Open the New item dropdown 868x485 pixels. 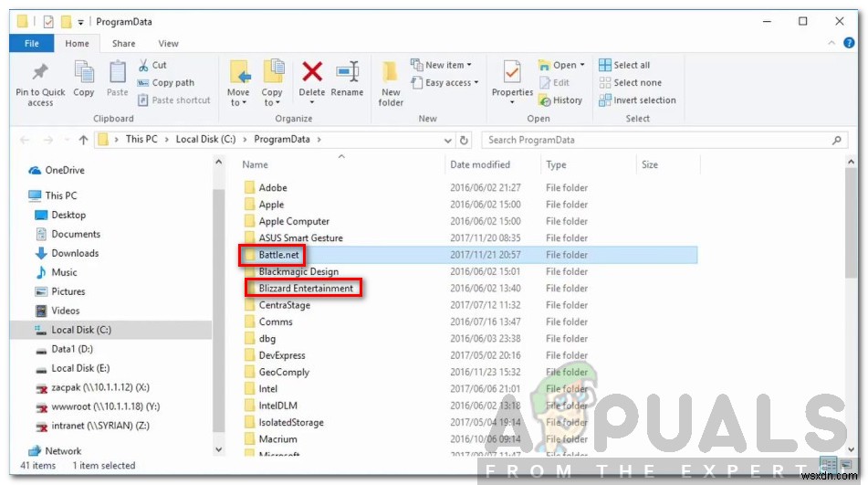[441, 65]
